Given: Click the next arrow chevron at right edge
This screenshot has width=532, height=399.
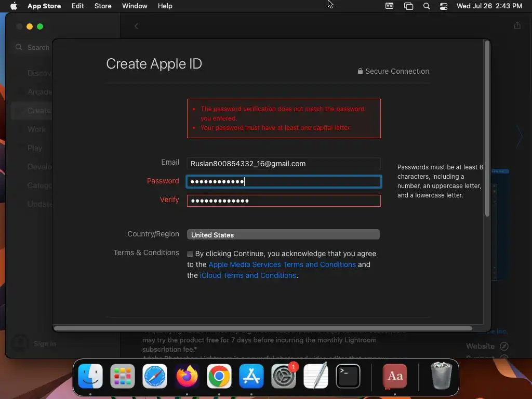Looking at the screenshot, I should 520,136.
